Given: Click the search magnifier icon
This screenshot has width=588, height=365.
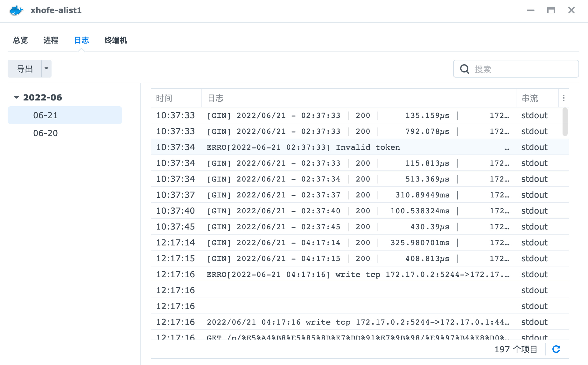Looking at the screenshot, I should (x=465, y=69).
